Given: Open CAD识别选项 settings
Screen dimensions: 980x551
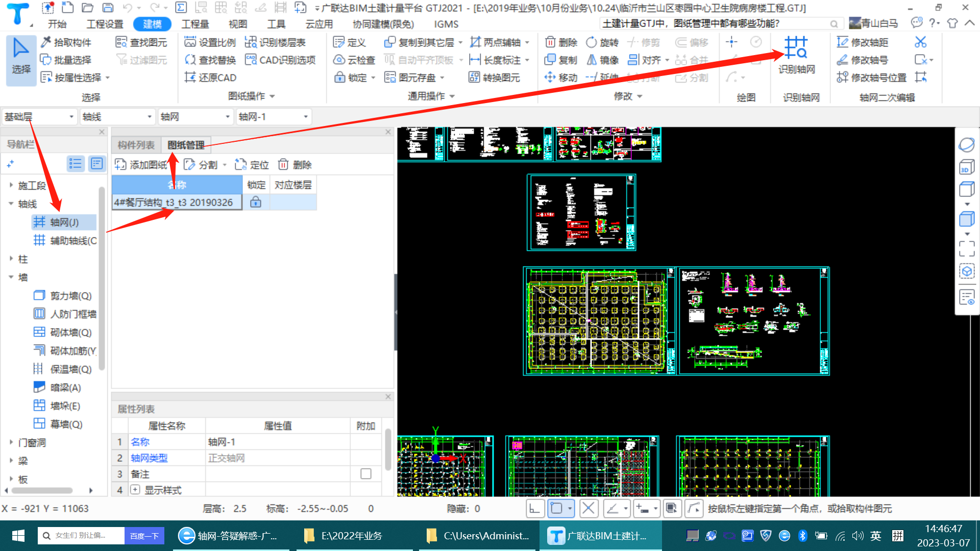Looking at the screenshot, I should [x=281, y=60].
